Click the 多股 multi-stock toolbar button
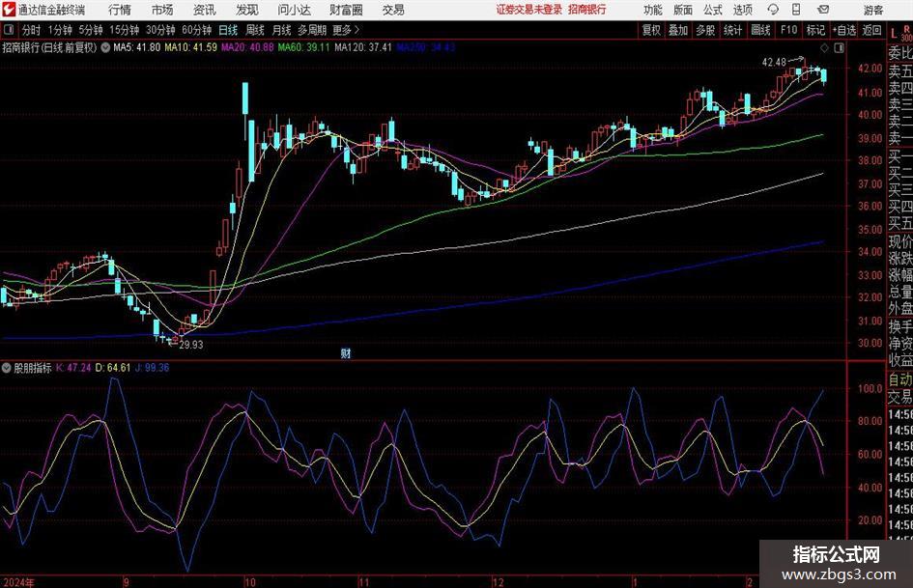The width and height of the screenshot is (913, 588). click(705, 30)
